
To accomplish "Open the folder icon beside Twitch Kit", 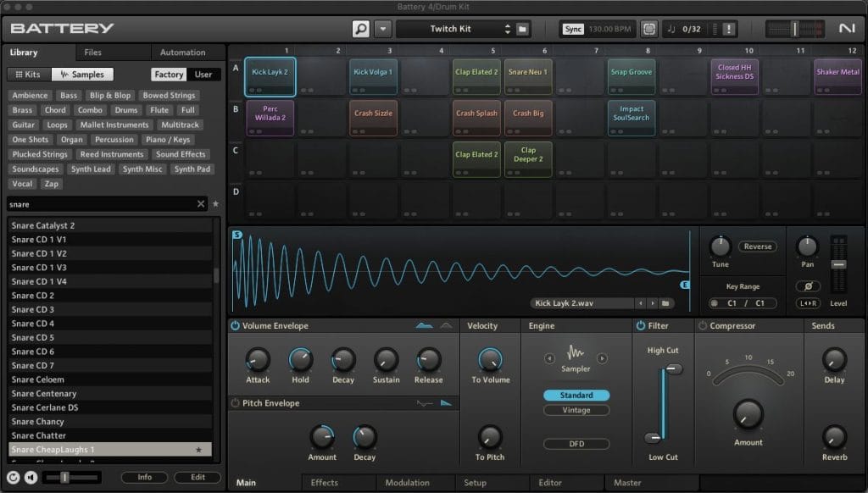I will pos(523,29).
